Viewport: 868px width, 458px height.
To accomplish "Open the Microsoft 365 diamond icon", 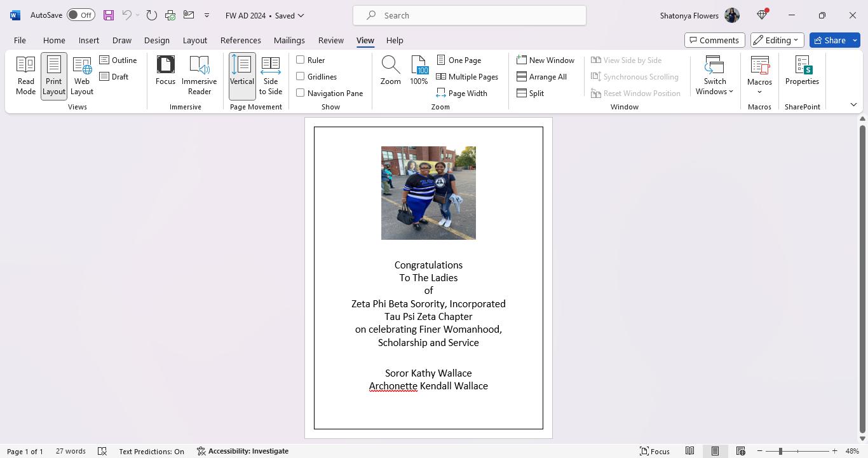I will click(762, 15).
